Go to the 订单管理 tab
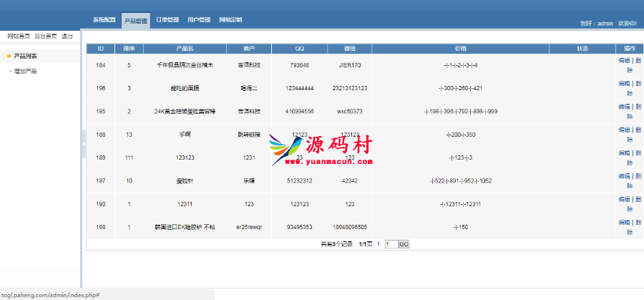The width and height of the screenshot is (644, 300). point(167,20)
